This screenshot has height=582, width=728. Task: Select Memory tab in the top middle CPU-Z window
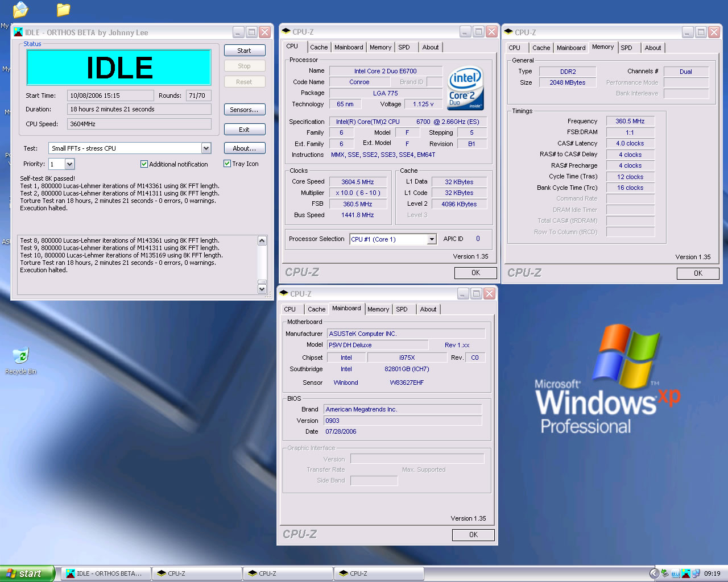click(x=380, y=47)
